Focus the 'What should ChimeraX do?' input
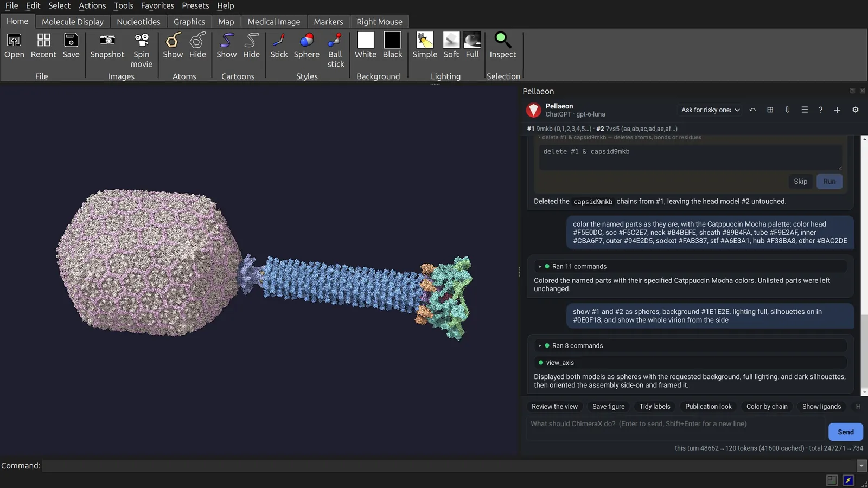The height and width of the screenshot is (488, 868). 675,424
